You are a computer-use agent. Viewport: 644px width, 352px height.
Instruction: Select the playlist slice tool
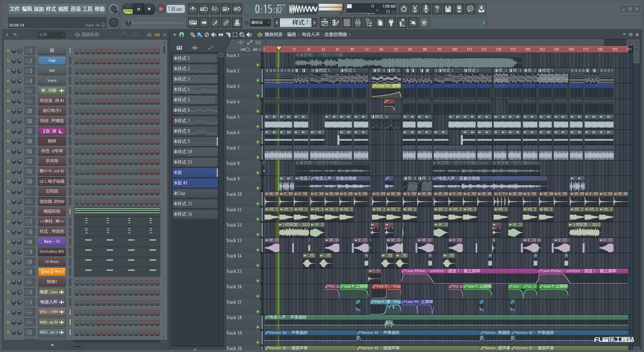click(x=228, y=35)
